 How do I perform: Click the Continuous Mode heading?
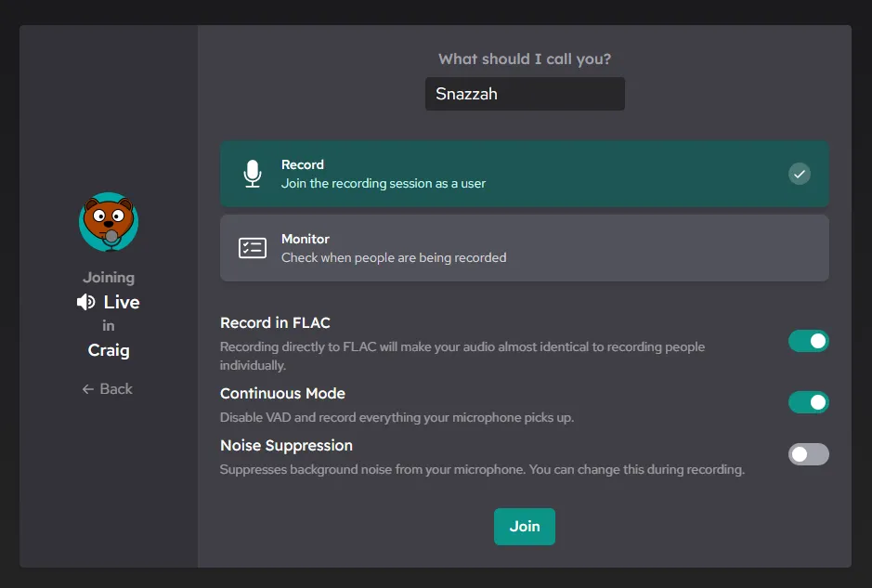[282, 393]
